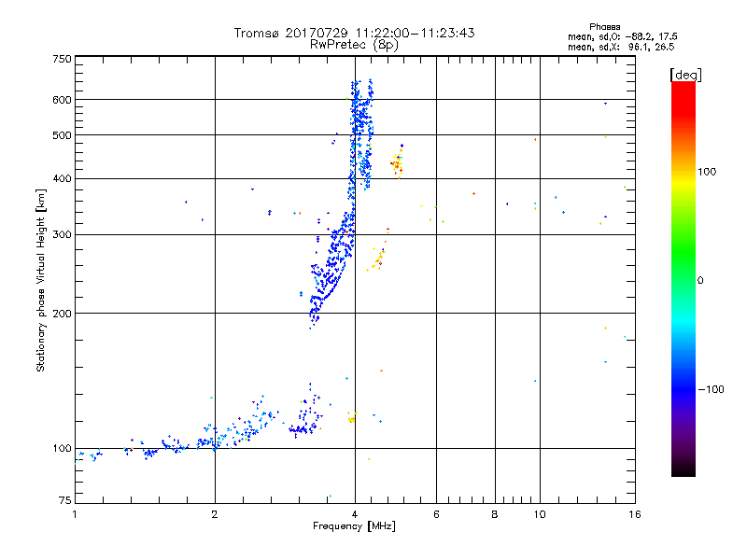747x560 pixels.
Task: Click the yellow echo cluster near 4.5 MHz, 260 km
Action: tap(377, 259)
